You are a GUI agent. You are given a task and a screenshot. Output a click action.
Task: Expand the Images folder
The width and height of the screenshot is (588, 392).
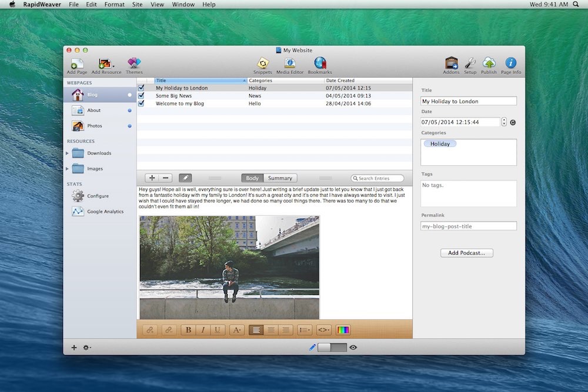[x=67, y=169]
